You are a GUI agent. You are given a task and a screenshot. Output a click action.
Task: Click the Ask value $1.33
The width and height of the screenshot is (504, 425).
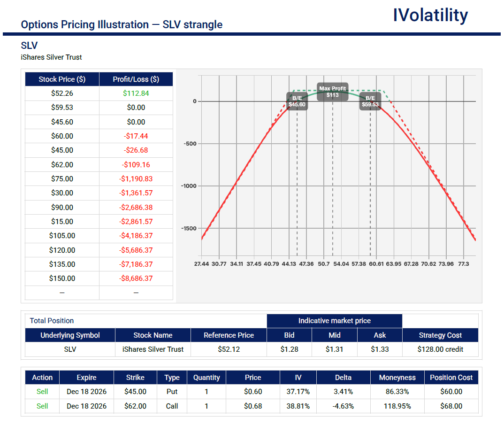click(x=380, y=349)
